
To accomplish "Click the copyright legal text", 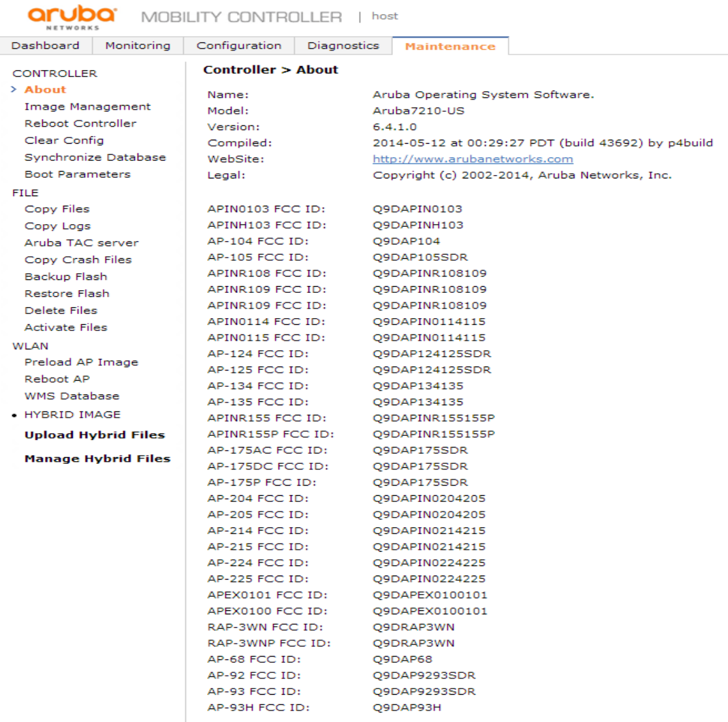I will tap(522, 176).
